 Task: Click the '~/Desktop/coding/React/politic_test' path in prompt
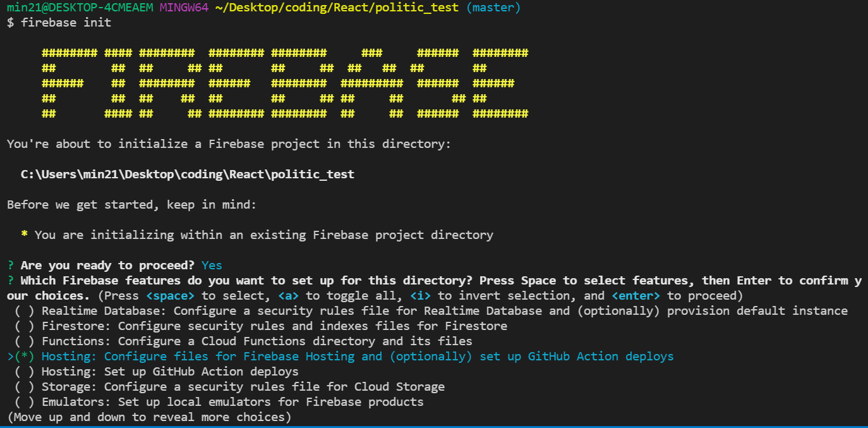(x=337, y=8)
